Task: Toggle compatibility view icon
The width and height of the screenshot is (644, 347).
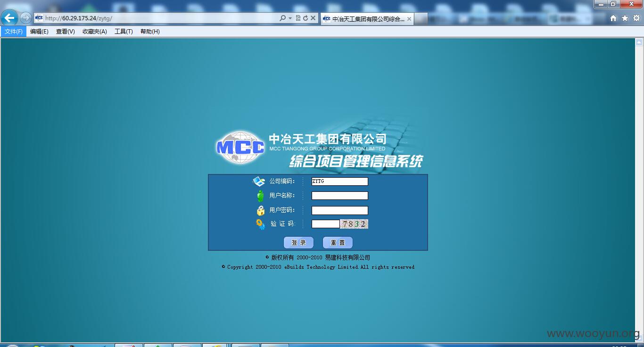Action: [x=298, y=18]
